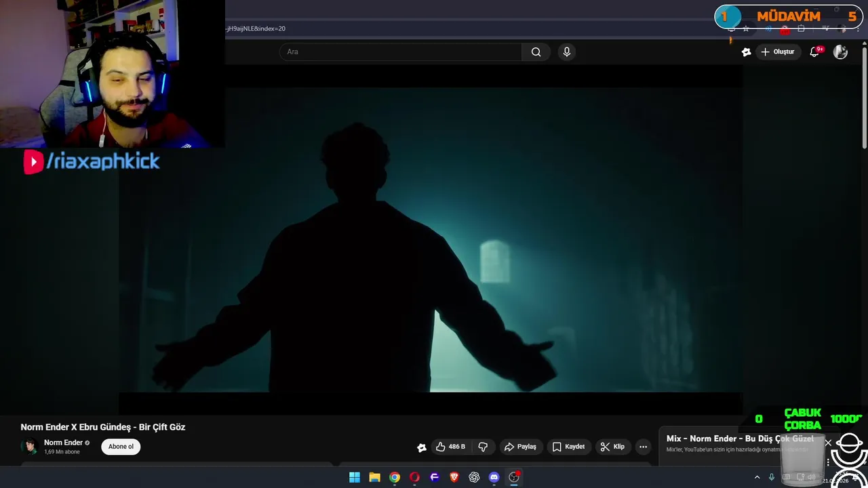This screenshot has width=868, height=488.
Task: Open the OBS Studio taskbar icon
Action: click(514, 477)
